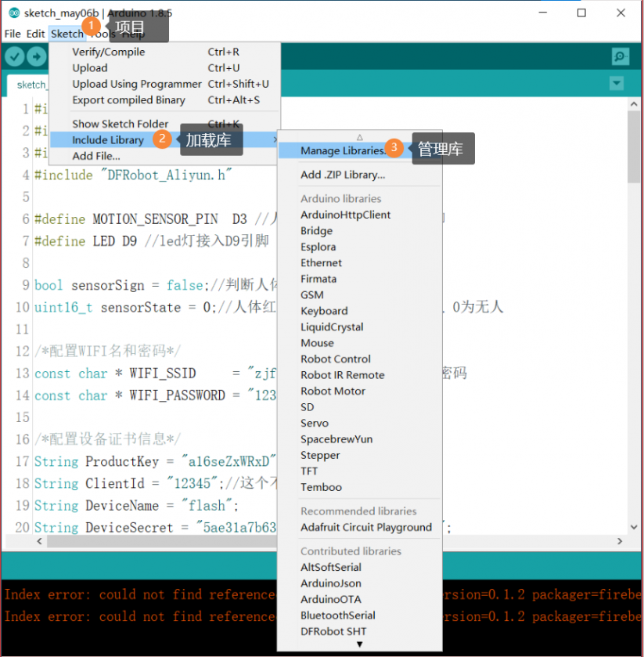Expand the Include Library submenu

click(165, 140)
